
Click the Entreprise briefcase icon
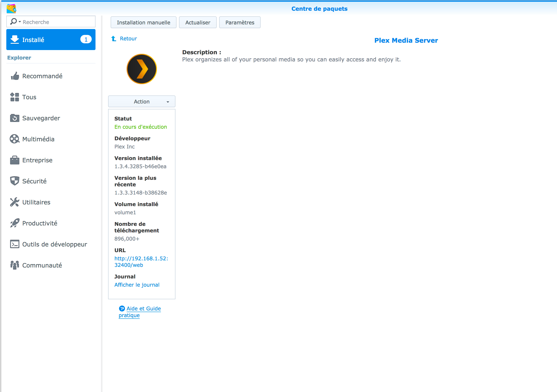coord(15,160)
